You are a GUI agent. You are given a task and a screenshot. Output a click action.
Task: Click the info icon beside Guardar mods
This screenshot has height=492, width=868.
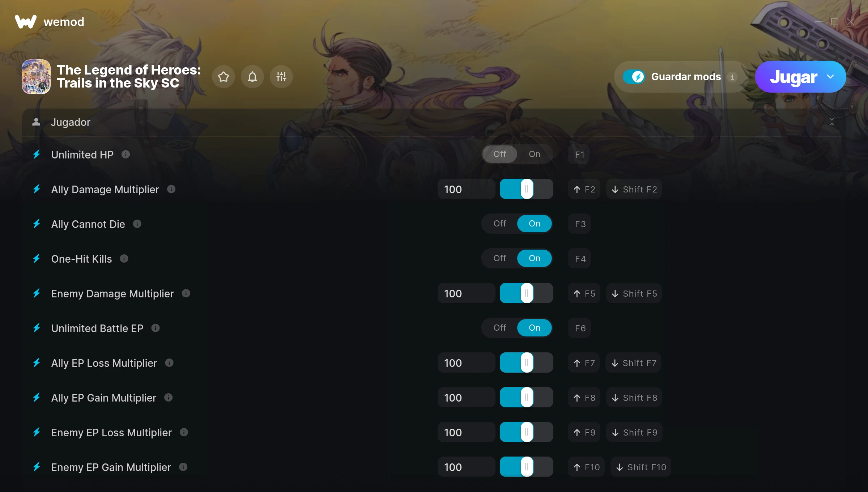(x=732, y=77)
